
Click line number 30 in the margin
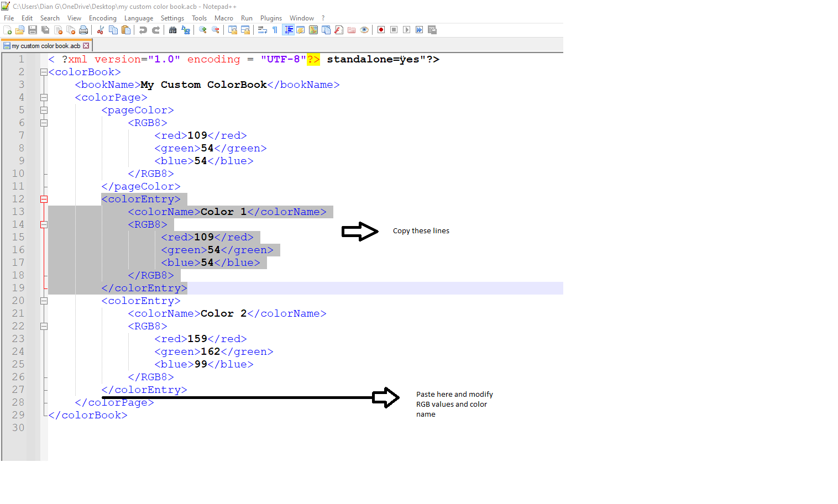(18, 428)
